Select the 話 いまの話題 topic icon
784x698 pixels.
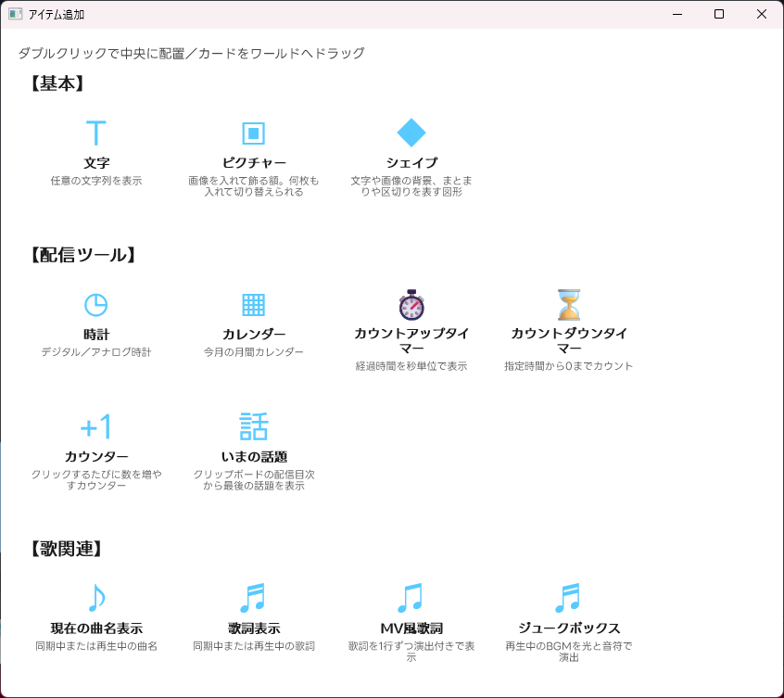click(x=254, y=426)
